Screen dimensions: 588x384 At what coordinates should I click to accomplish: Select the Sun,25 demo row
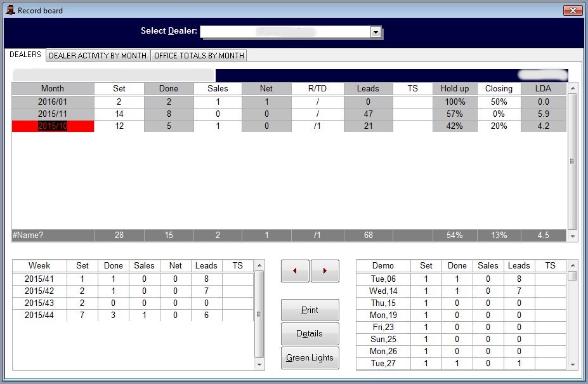(x=461, y=339)
